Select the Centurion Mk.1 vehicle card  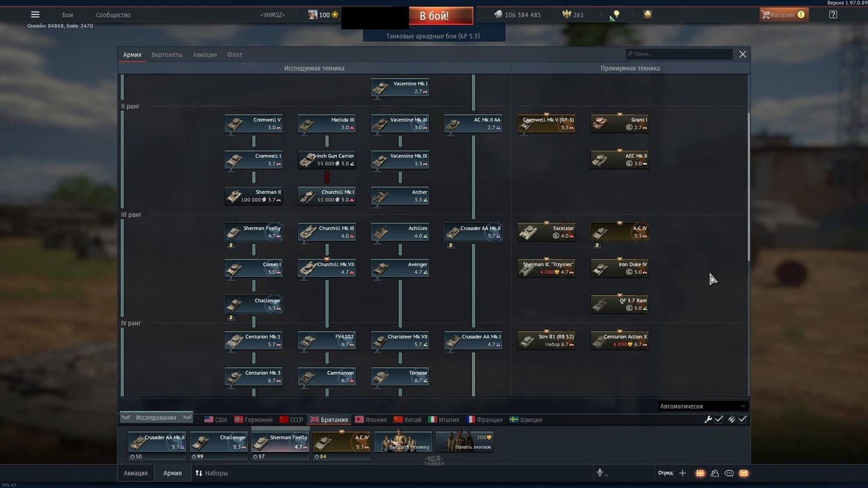254,340
